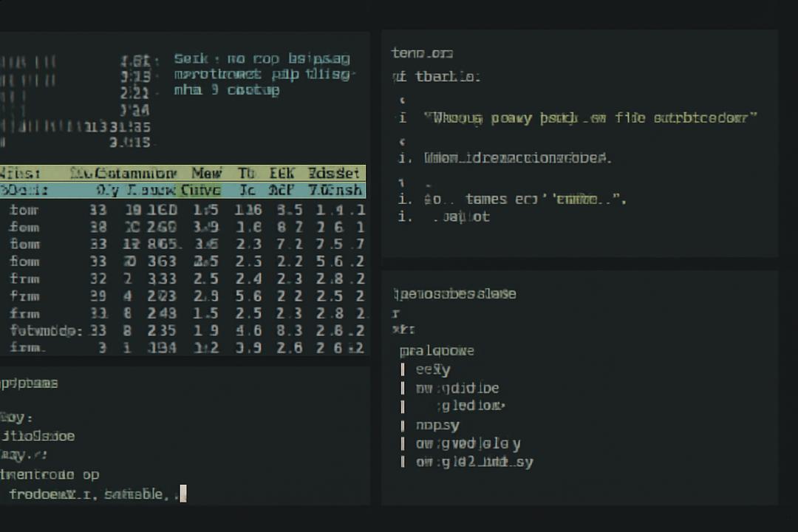Select the 'ow:gl82_hnd.sy' tree entry
The image size is (798, 532).
click(x=474, y=462)
